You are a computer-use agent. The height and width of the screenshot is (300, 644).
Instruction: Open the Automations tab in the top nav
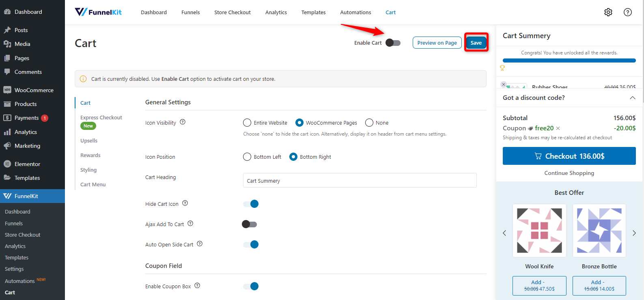tap(355, 12)
